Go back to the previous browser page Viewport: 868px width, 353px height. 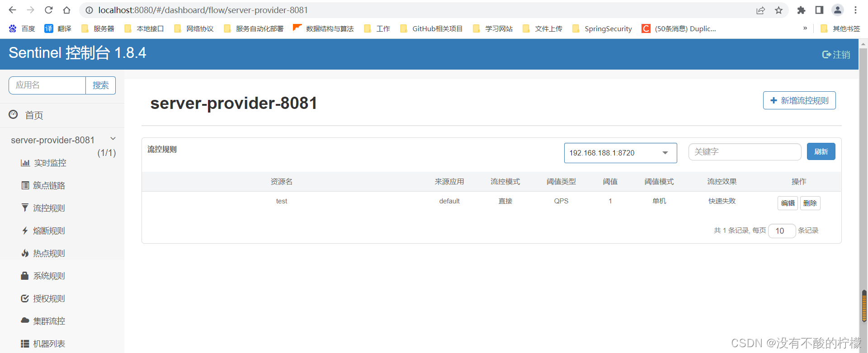(12, 10)
